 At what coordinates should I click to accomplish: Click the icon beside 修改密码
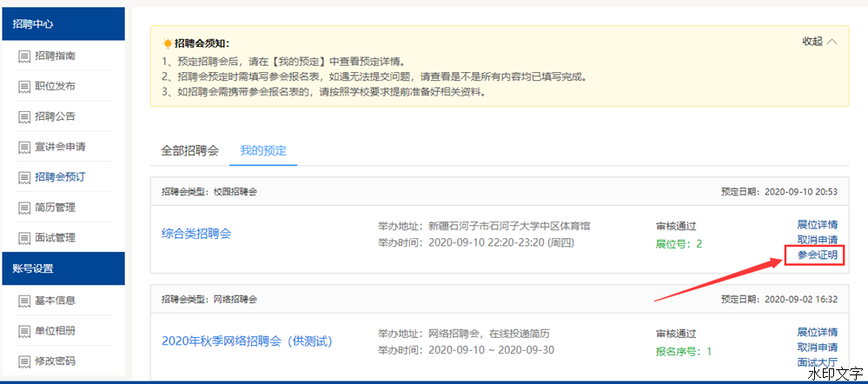pyautogui.click(x=24, y=362)
